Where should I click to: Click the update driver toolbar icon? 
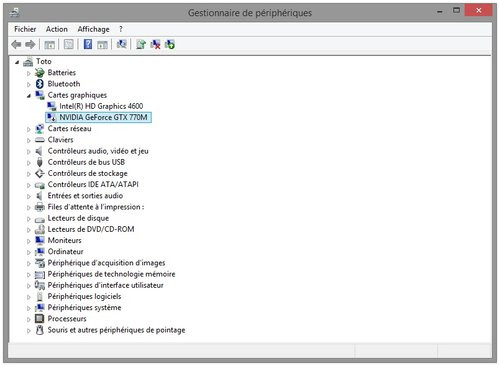(141, 44)
